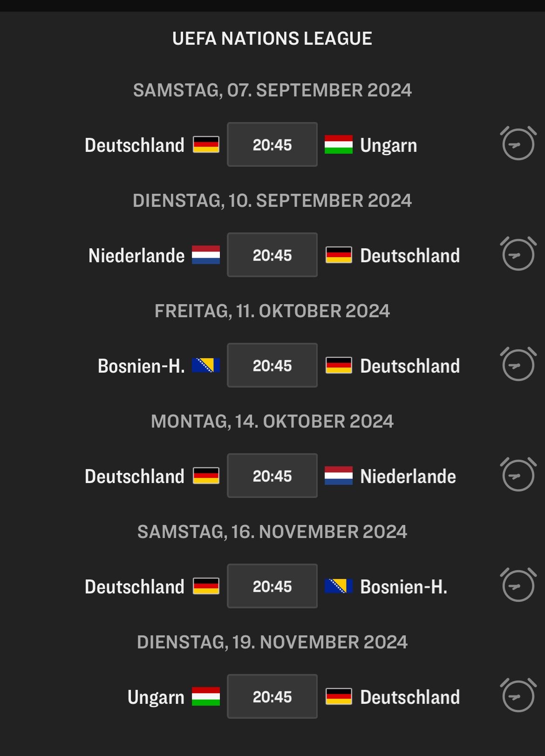Screen dimensions: 545x756
Task: Set alarm for Ungarn vs Deutschland match
Action: point(518,696)
